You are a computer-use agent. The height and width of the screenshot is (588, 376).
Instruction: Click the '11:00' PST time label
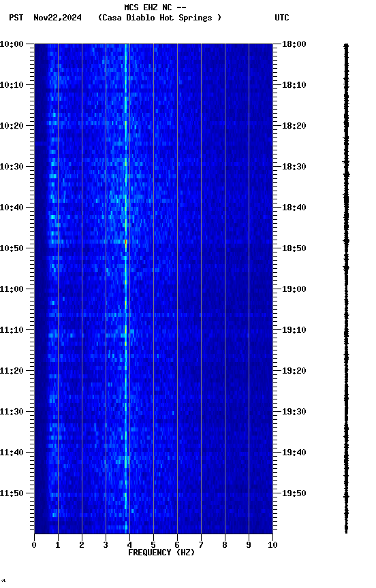point(12,289)
